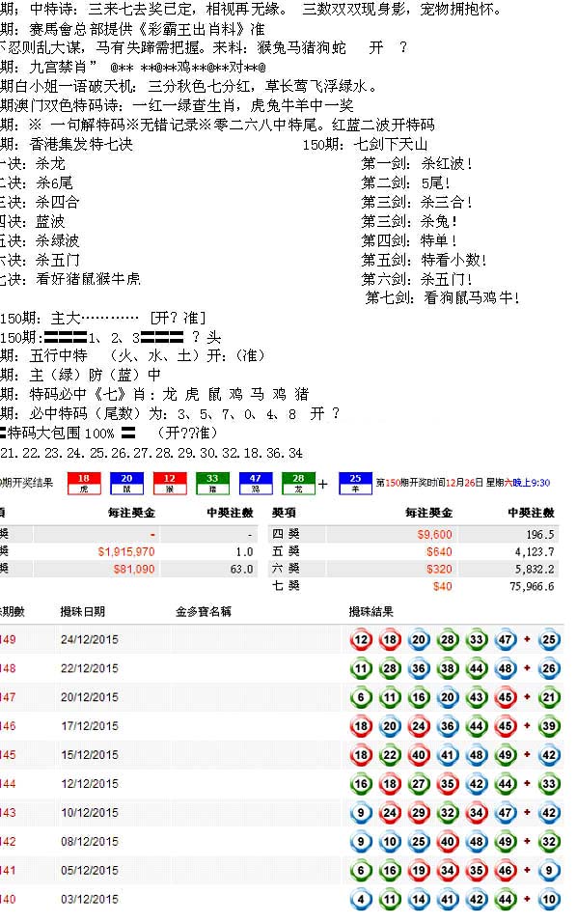Select green ball 27 in the 12/12/2015 row
Image resolution: width=577 pixels, height=924 pixels.
pyautogui.click(x=419, y=784)
